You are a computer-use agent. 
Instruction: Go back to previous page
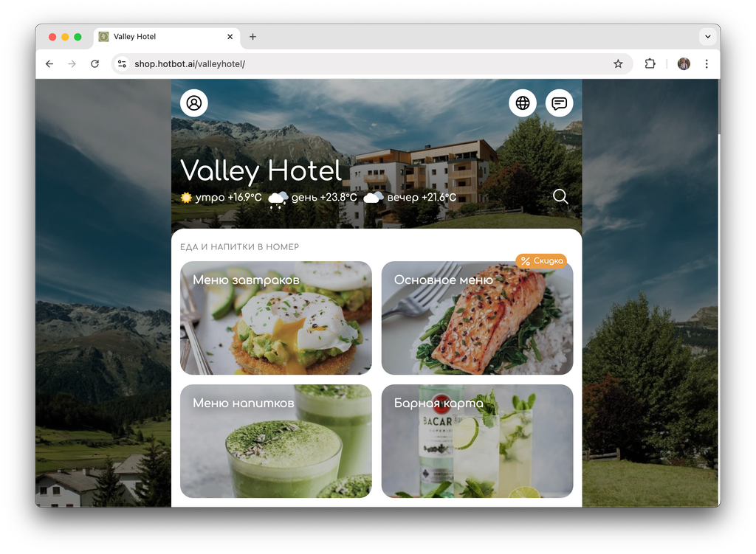(x=49, y=63)
